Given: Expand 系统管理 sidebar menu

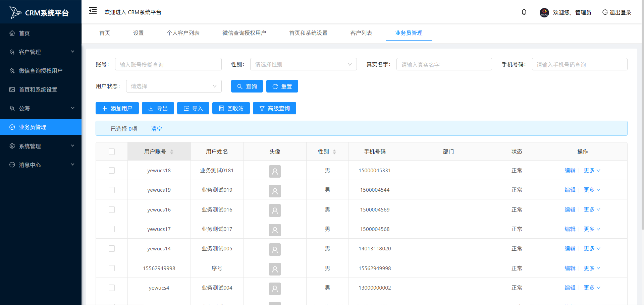Looking at the screenshot, I should (x=72, y=146).
